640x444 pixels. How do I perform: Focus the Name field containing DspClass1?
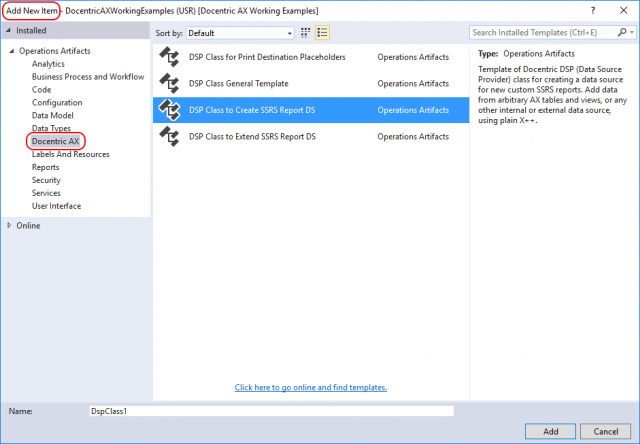271,411
